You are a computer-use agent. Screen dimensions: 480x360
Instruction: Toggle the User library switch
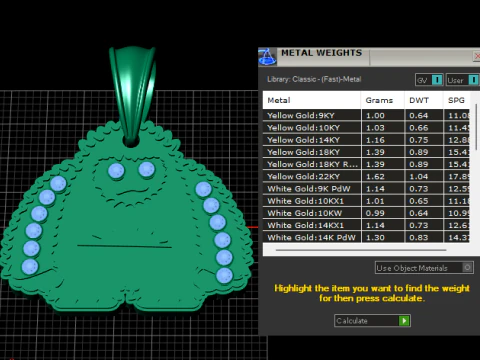[473, 80]
